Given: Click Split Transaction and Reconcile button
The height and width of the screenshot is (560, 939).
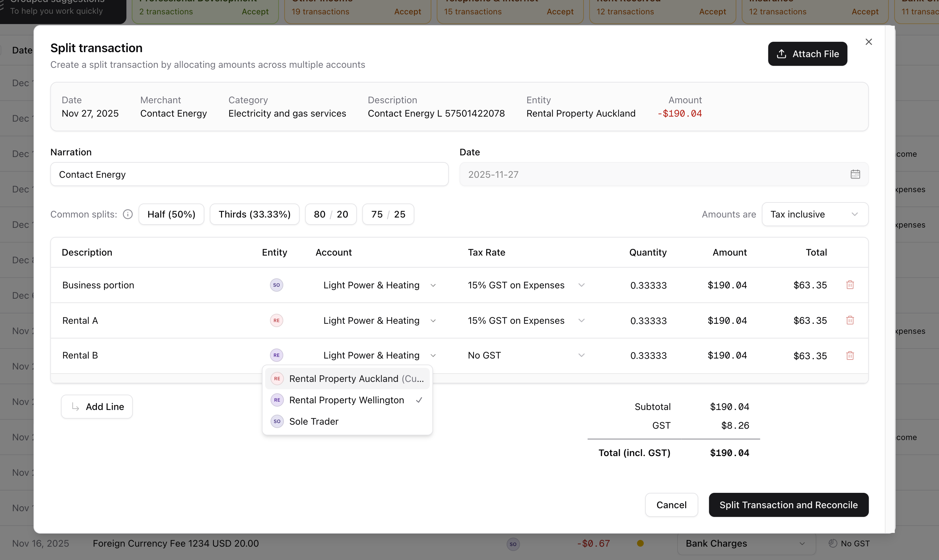Looking at the screenshot, I should point(789,505).
